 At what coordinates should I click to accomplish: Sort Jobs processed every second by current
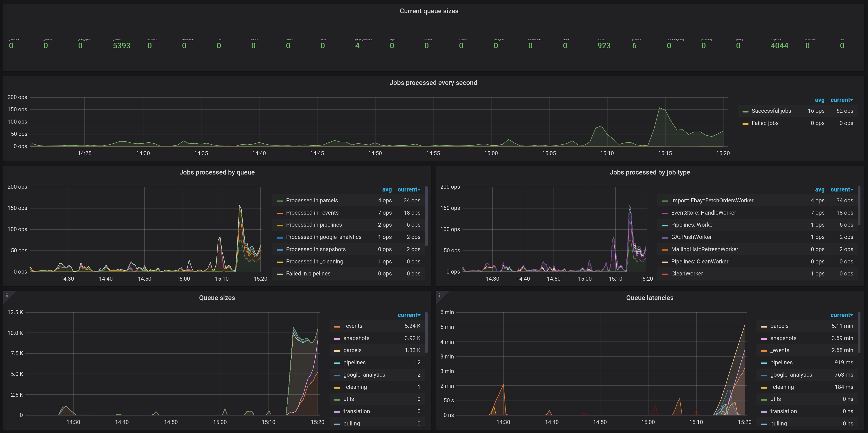(841, 100)
